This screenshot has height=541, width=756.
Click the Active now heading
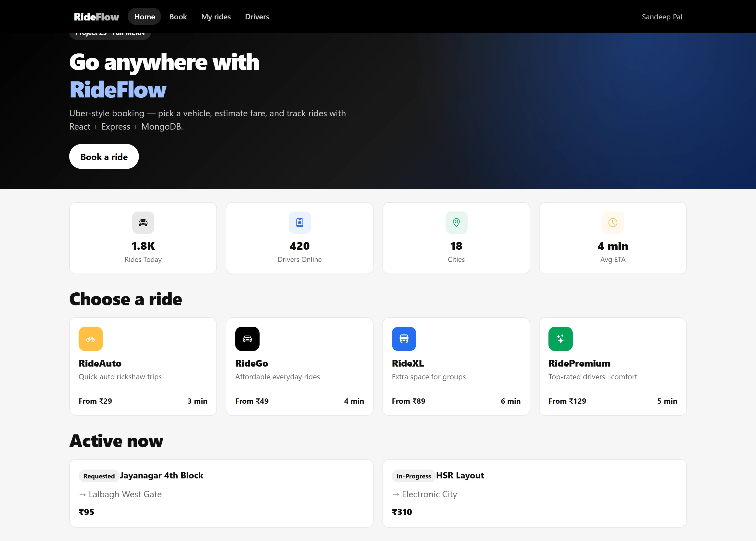(x=116, y=441)
